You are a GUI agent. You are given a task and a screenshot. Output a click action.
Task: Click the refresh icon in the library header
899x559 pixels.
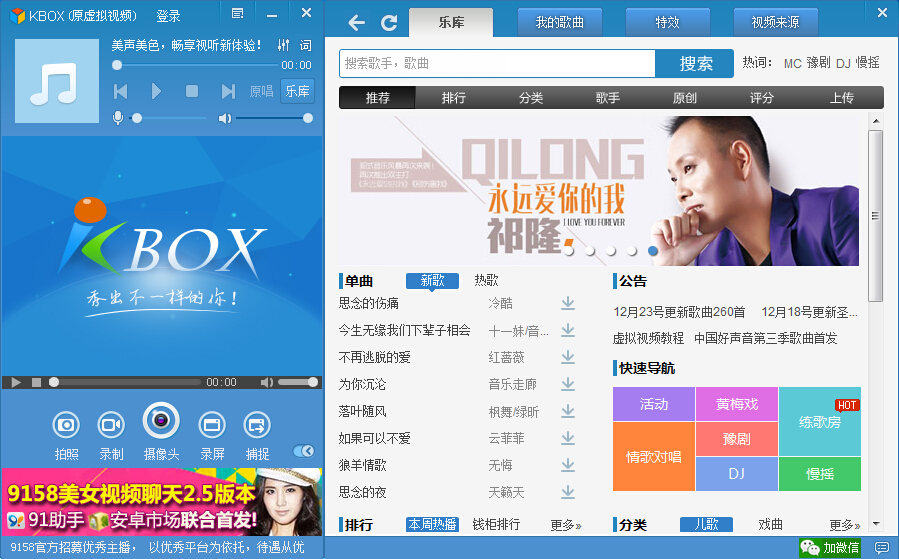pyautogui.click(x=389, y=23)
